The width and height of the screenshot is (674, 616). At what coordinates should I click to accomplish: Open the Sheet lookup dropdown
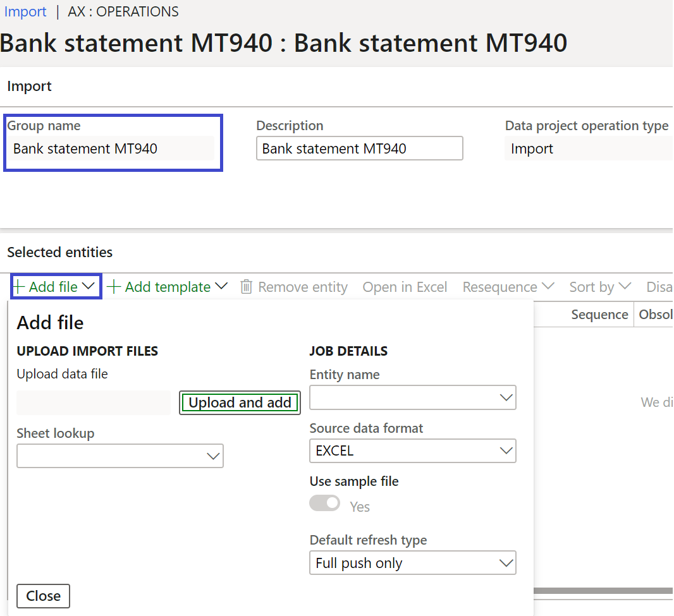pos(120,456)
